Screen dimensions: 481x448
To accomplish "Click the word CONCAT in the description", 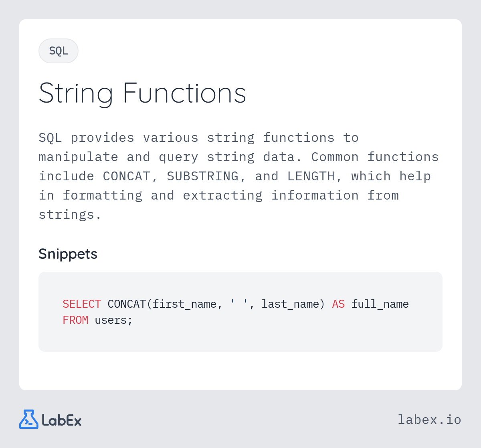I will click(126, 176).
